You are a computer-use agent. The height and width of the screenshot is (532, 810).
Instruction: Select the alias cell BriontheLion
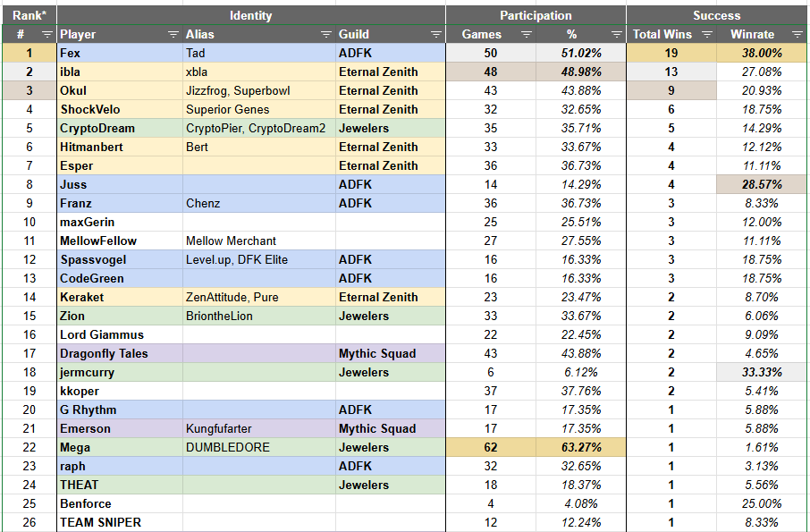click(259, 317)
